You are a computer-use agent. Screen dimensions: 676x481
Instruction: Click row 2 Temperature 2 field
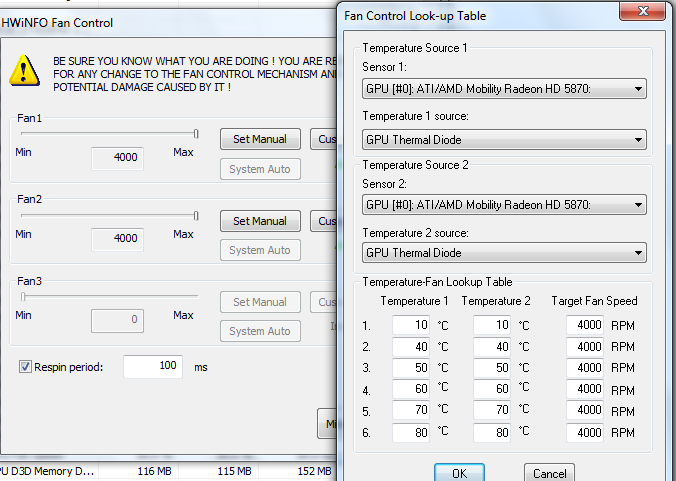(x=491, y=346)
